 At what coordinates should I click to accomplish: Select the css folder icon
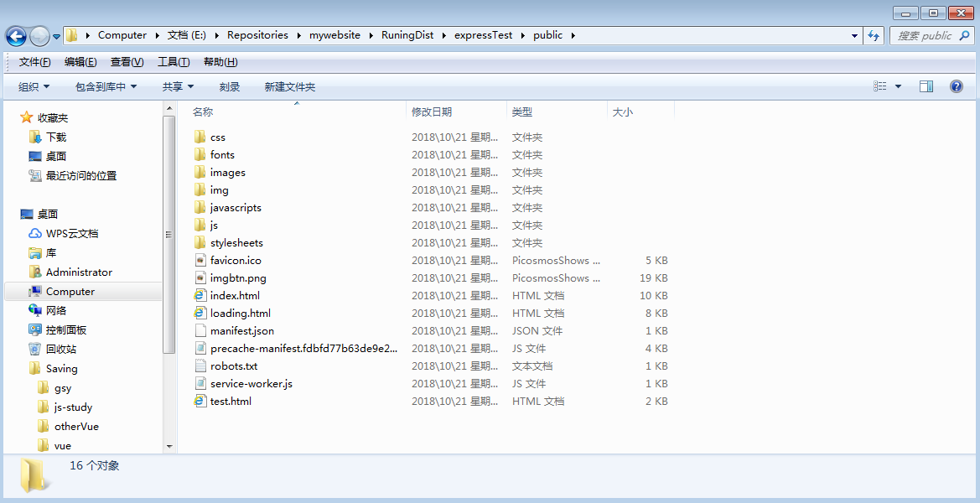(x=200, y=137)
